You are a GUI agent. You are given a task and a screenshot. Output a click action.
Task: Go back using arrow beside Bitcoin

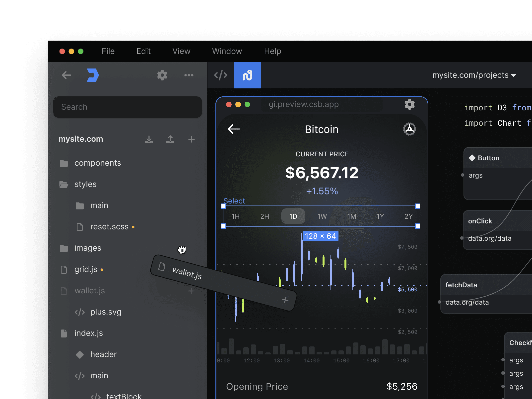click(x=234, y=129)
